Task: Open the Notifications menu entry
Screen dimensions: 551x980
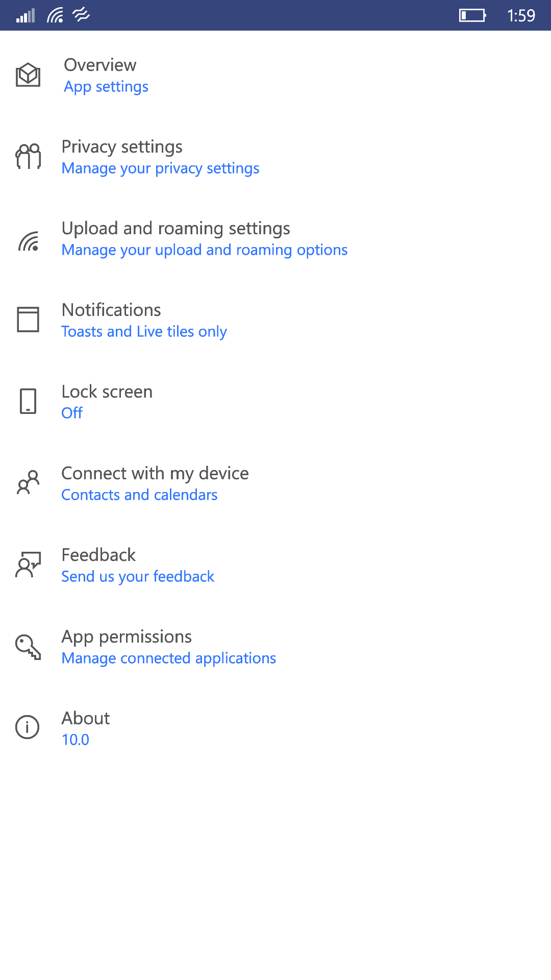Action: point(111,310)
